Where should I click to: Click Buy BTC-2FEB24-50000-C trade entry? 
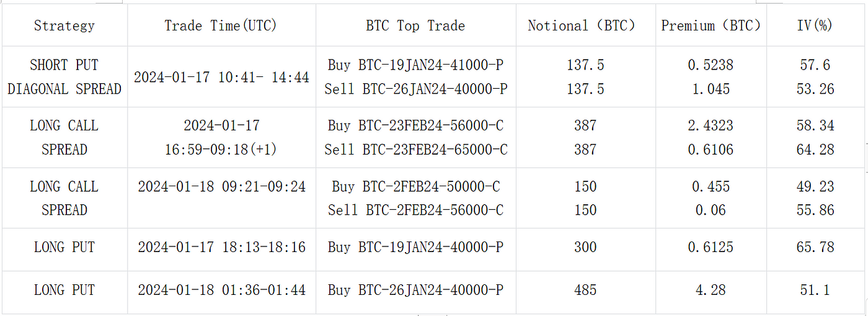click(x=415, y=186)
